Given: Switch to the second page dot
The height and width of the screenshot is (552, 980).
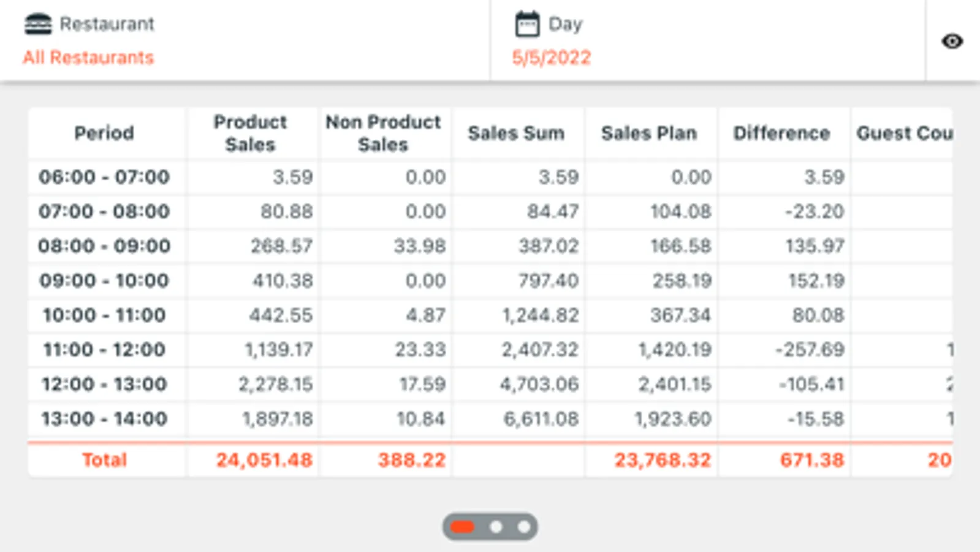Looking at the screenshot, I should pos(496,527).
